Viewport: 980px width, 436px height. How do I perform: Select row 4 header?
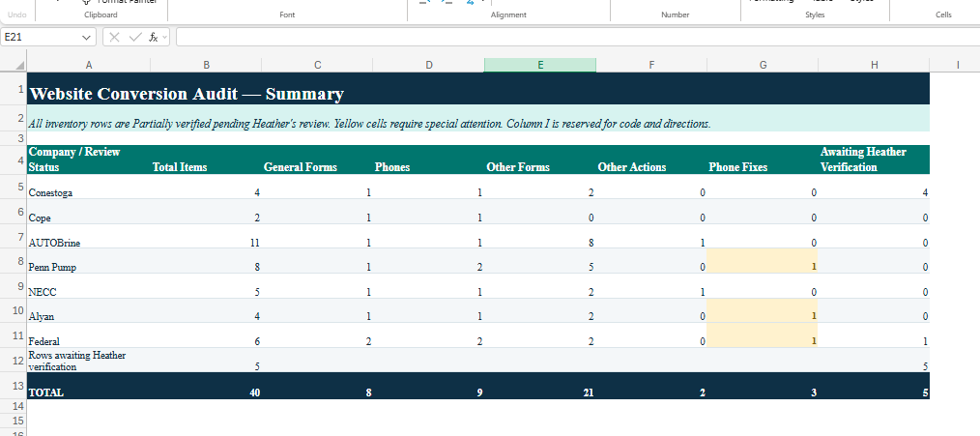pos(14,160)
